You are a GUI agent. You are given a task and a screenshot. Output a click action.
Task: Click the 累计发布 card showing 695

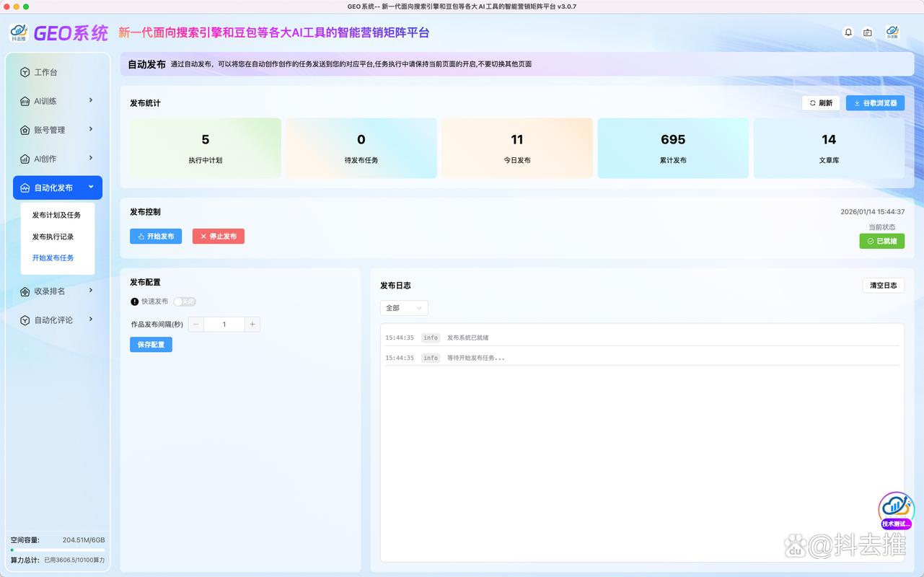(x=673, y=148)
